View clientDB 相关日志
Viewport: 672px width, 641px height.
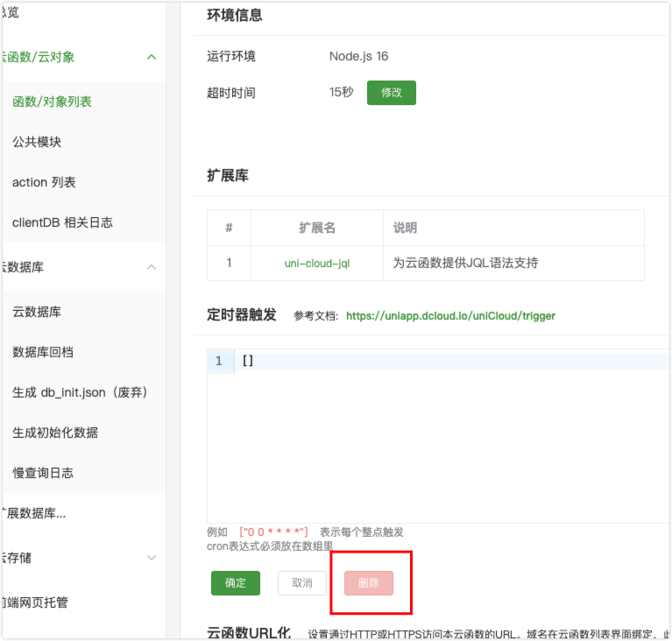click(x=62, y=222)
